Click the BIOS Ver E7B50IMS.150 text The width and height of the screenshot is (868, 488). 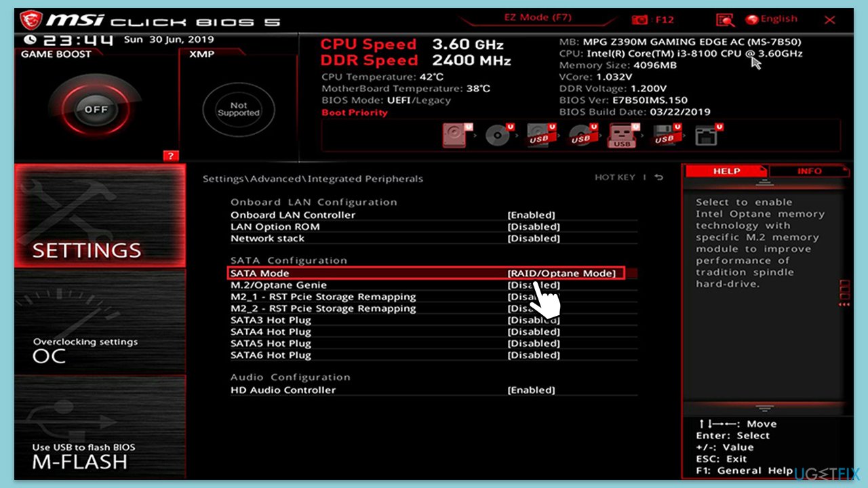point(623,100)
